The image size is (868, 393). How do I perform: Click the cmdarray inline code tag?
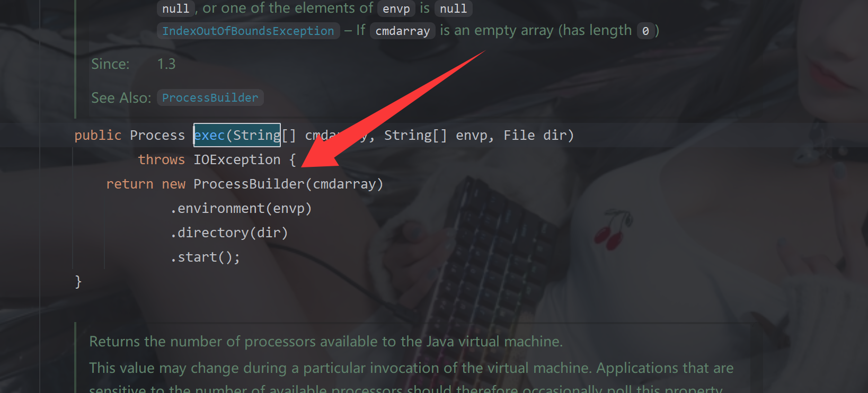point(403,31)
